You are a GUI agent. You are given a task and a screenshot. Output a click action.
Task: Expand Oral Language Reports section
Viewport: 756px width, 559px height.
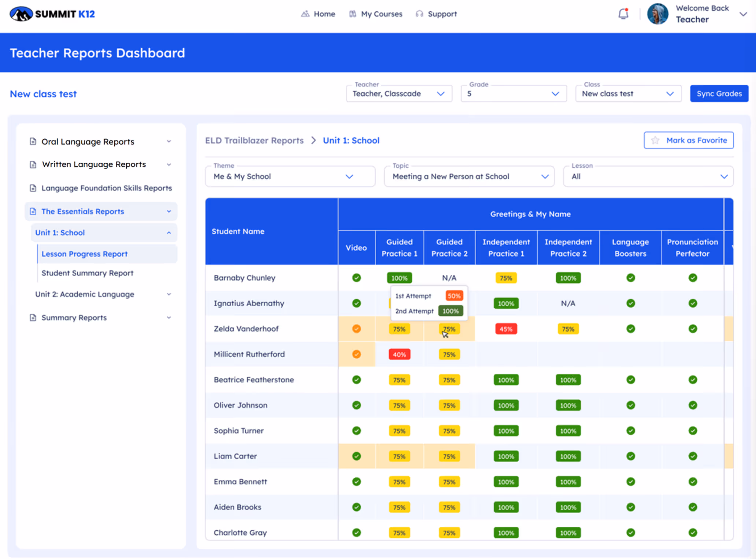tap(101, 141)
